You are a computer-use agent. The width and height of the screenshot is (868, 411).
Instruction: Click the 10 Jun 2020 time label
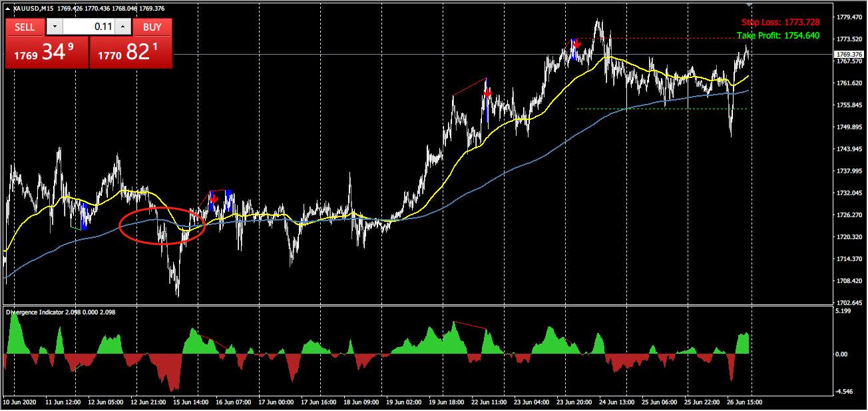click(19, 403)
